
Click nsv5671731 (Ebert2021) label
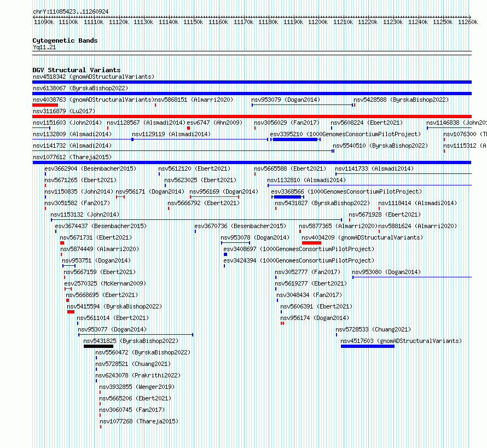coord(96,237)
